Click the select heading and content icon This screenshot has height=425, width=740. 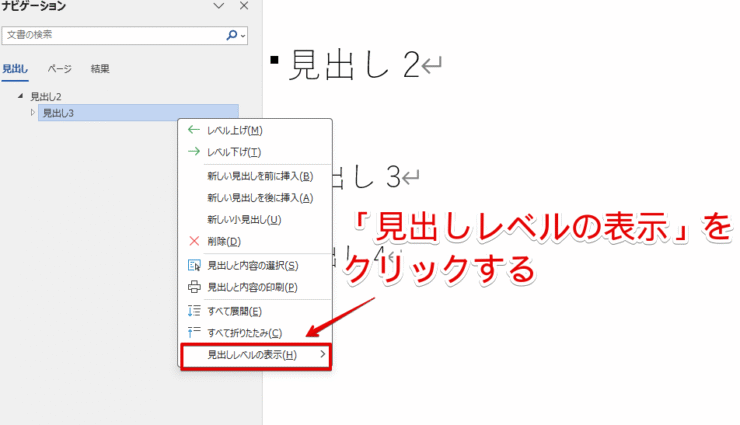[194, 266]
